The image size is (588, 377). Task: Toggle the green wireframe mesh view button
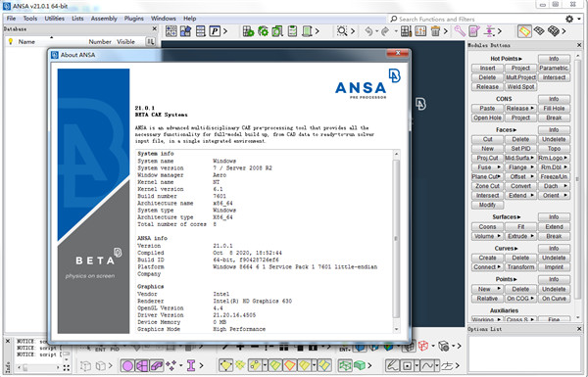point(345,365)
